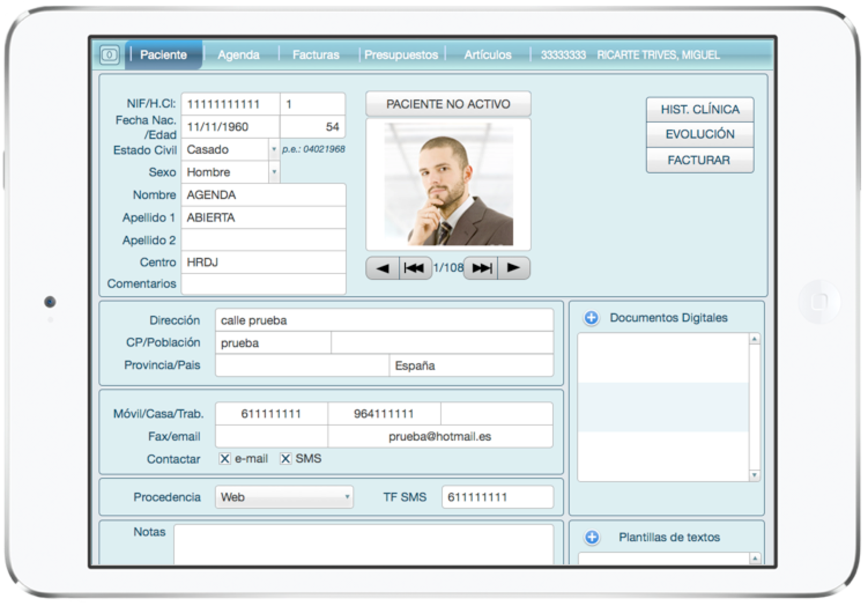Jump to first patient record
The height and width of the screenshot is (606, 868).
coord(414,268)
